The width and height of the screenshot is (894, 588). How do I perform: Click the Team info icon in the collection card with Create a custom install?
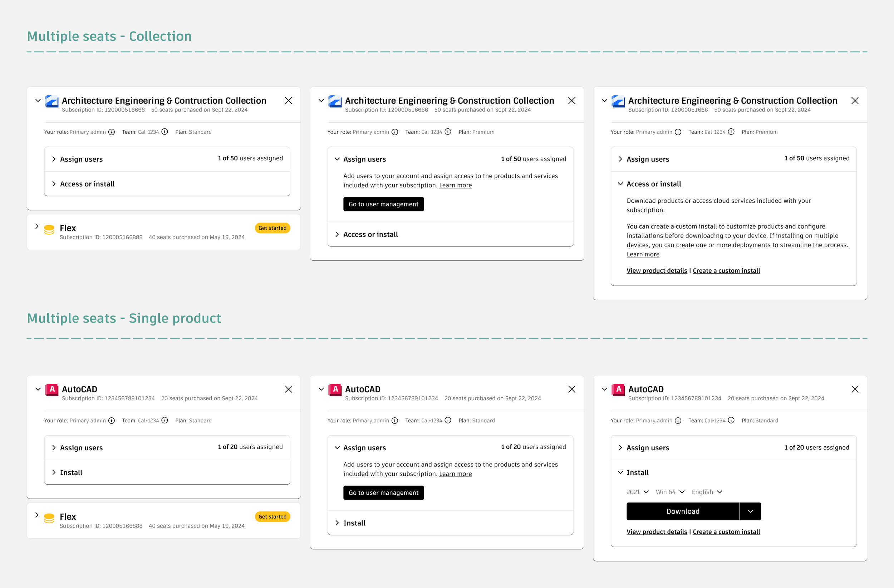click(731, 132)
